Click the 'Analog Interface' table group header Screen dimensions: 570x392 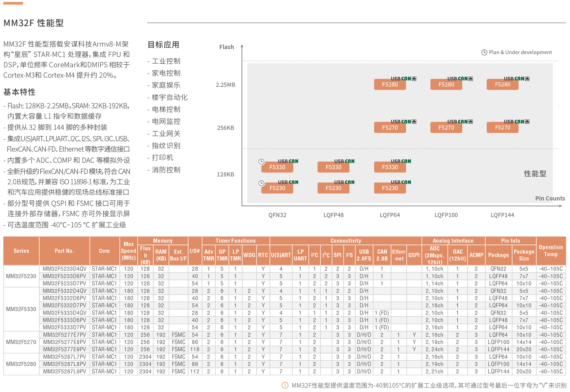click(453, 240)
